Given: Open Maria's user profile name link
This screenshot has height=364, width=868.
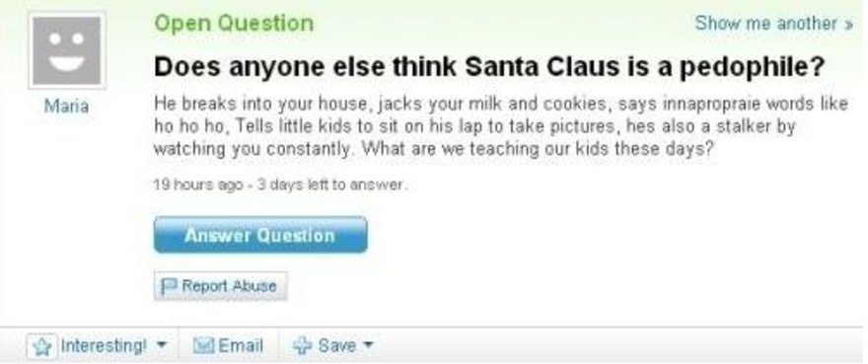Looking at the screenshot, I should tap(66, 106).
